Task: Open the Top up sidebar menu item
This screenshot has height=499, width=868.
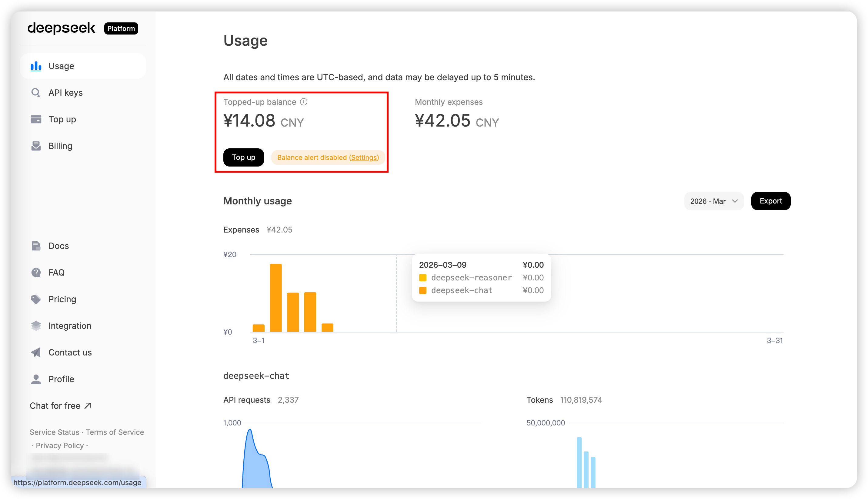Action: (x=62, y=119)
